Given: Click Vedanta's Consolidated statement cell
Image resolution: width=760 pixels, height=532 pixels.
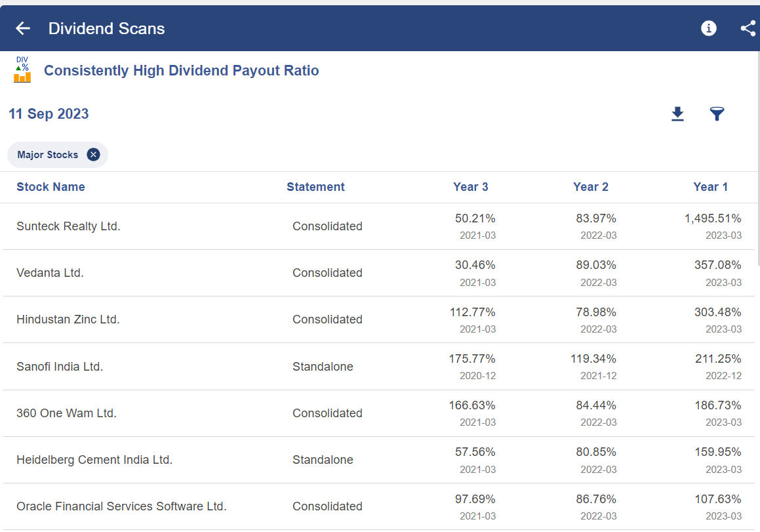Looking at the screenshot, I should point(328,273).
